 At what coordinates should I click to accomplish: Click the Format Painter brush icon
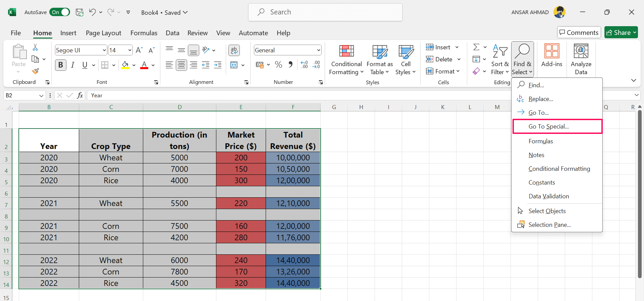(35, 71)
